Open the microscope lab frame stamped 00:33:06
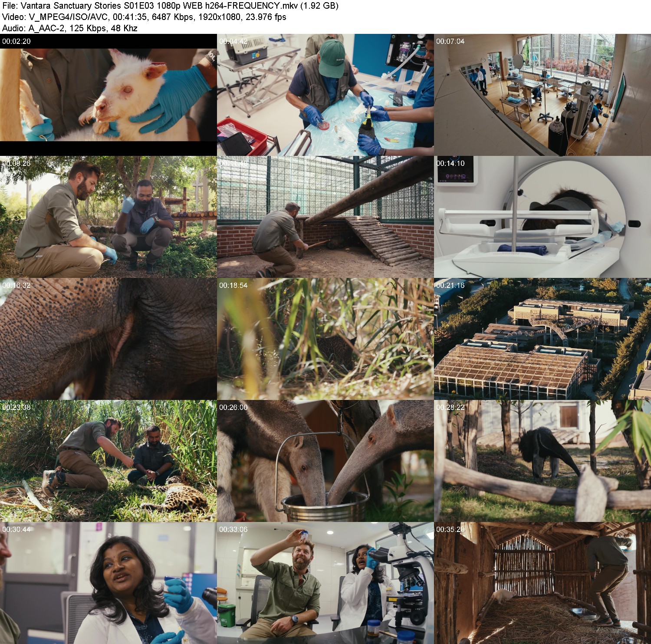 click(325, 583)
